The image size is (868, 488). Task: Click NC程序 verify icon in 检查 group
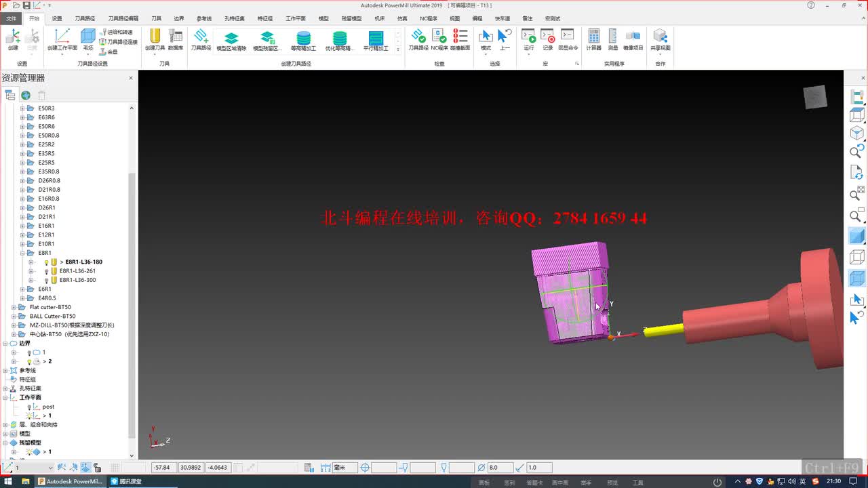pyautogui.click(x=439, y=39)
